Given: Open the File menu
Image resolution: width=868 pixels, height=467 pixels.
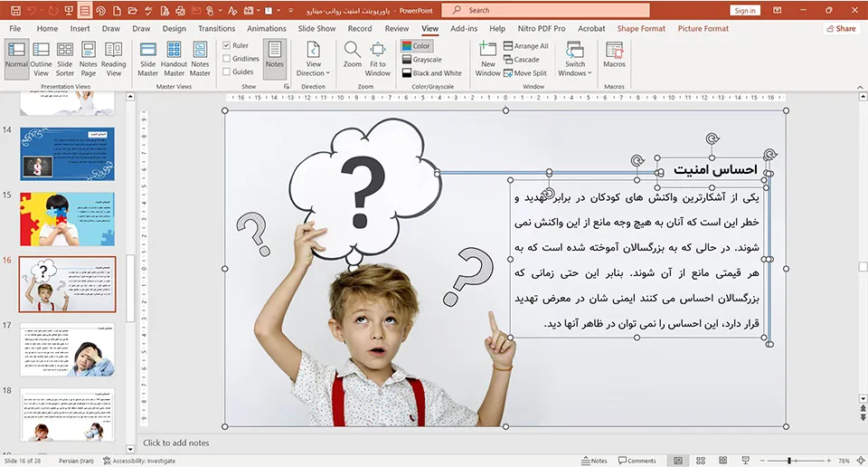Looking at the screenshot, I should coord(15,28).
